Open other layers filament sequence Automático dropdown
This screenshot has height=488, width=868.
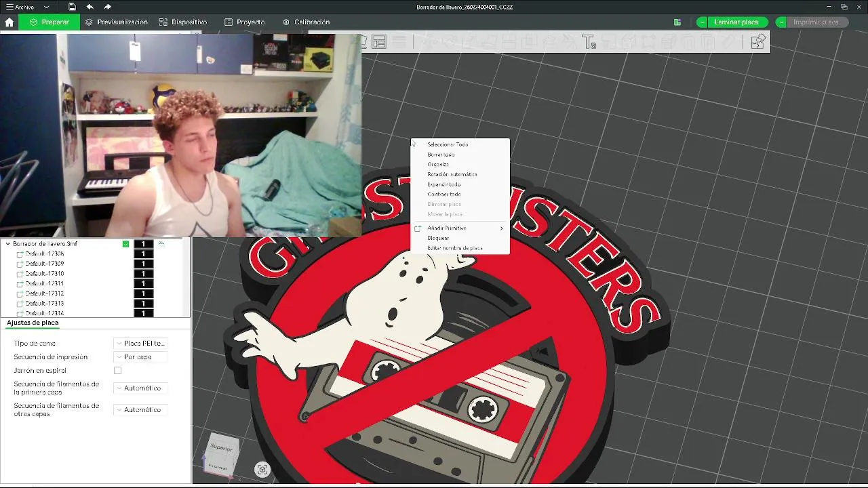point(140,410)
